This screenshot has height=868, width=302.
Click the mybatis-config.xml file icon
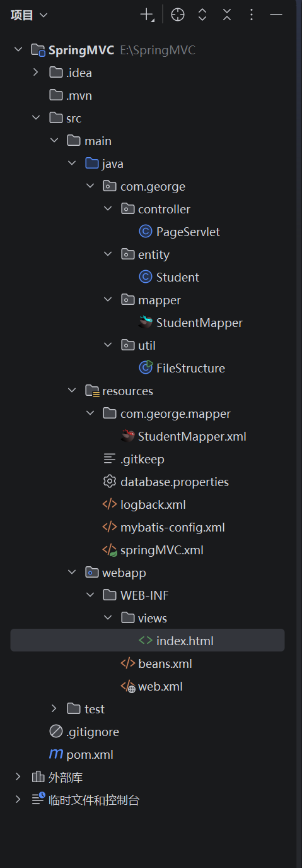(x=110, y=527)
